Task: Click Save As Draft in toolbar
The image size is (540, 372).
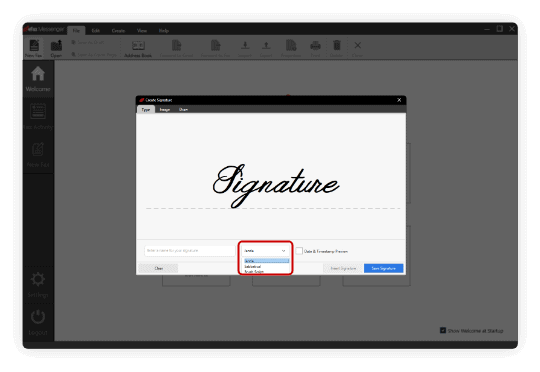Action: 87,42
